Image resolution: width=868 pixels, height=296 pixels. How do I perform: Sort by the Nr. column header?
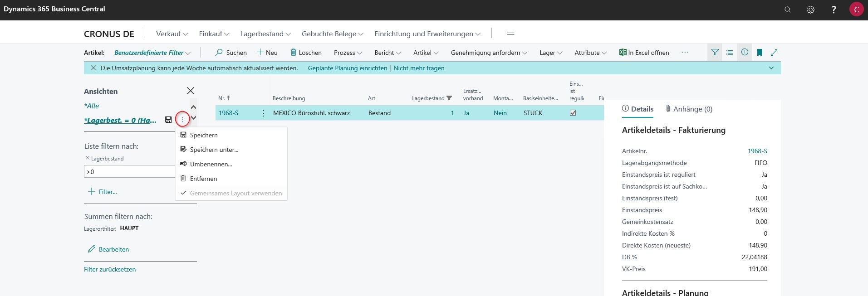(224, 98)
